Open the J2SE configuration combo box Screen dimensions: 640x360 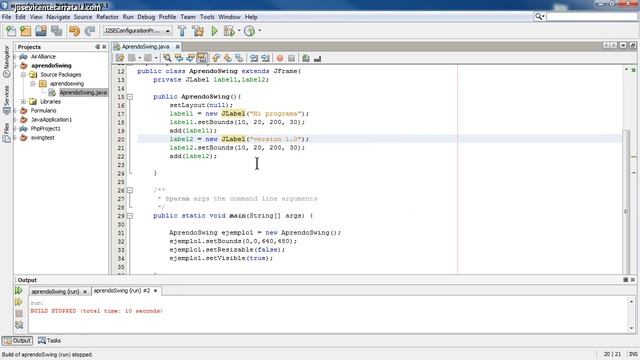click(x=137, y=31)
